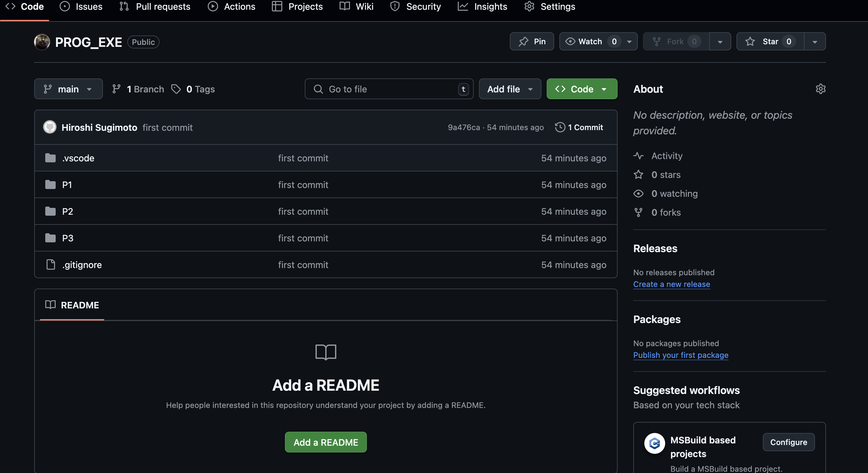
Task: Focus the Go to file search field
Action: click(x=389, y=89)
